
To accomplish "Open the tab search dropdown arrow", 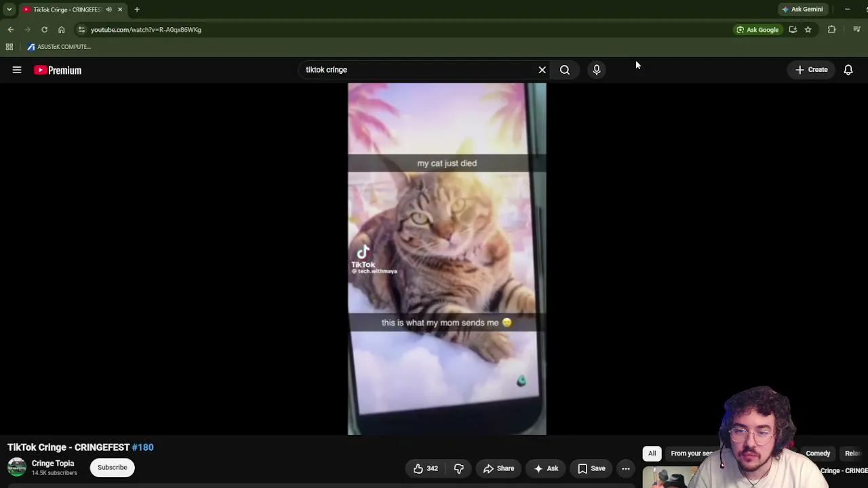I will point(9,9).
